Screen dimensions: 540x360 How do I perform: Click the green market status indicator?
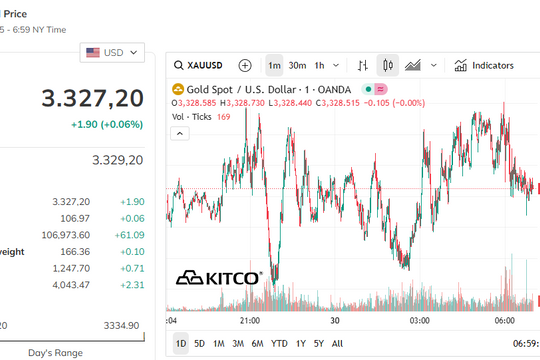tap(368, 89)
